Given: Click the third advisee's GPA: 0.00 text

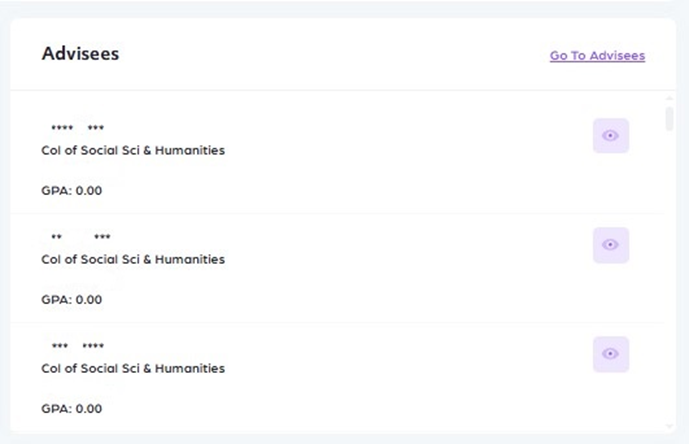Looking at the screenshot, I should pyautogui.click(x=71, y=408).
